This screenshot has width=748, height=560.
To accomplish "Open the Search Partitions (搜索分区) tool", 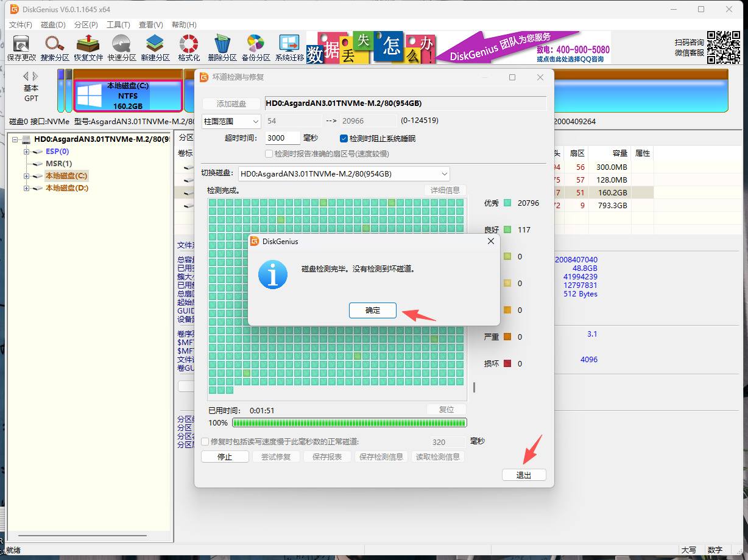I will pos(55,48).
